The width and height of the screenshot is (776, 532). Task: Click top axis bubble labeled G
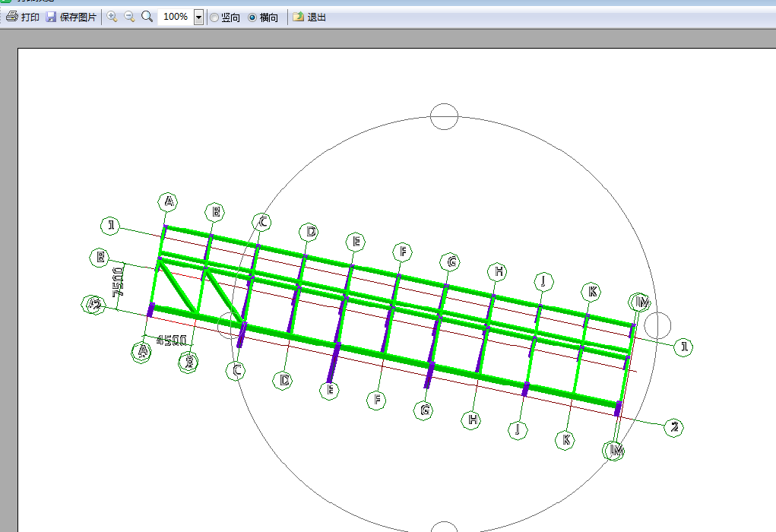451,261
